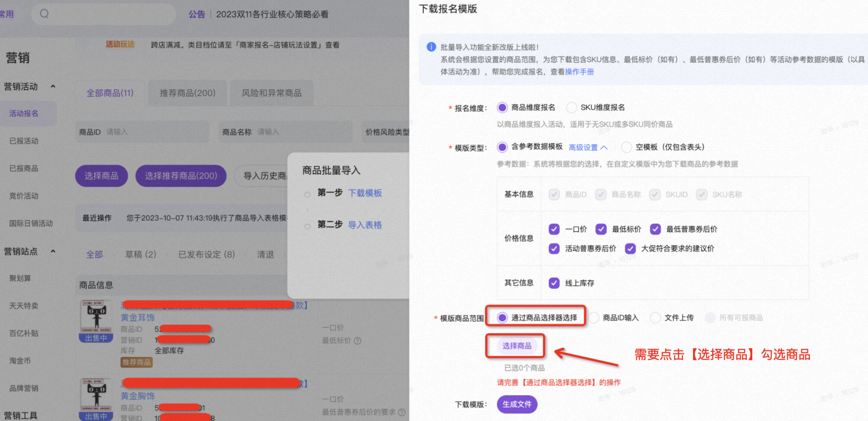Toggle the 大促符合要求的建议价 checkbox
This screenshot has width=868, height=421.
click(630, 248)
